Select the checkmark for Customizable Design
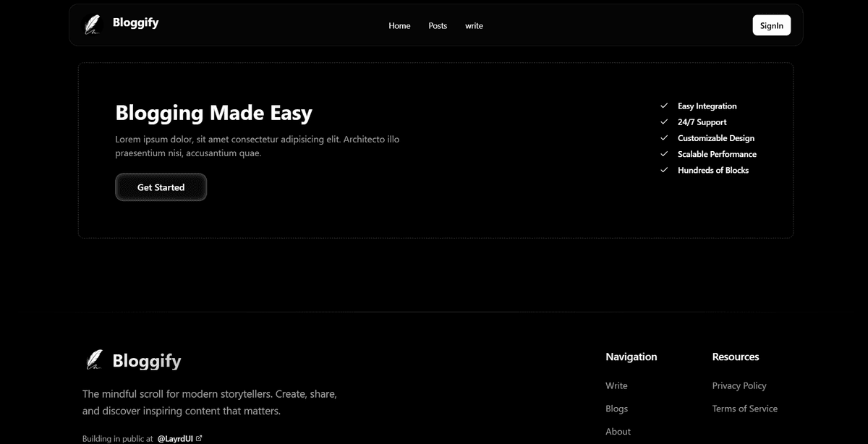The height and width of the screenshot is (444, 868). point(664,137)
